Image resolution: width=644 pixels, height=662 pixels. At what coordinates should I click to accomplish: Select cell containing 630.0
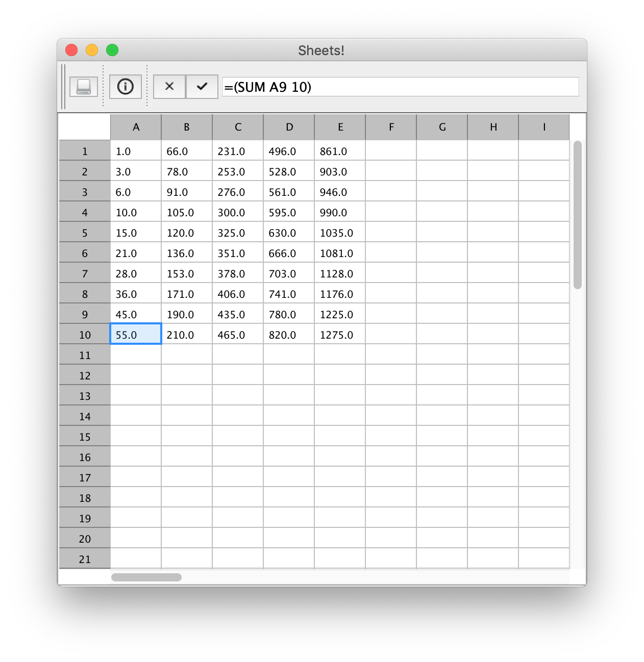[x=289, y=233]
